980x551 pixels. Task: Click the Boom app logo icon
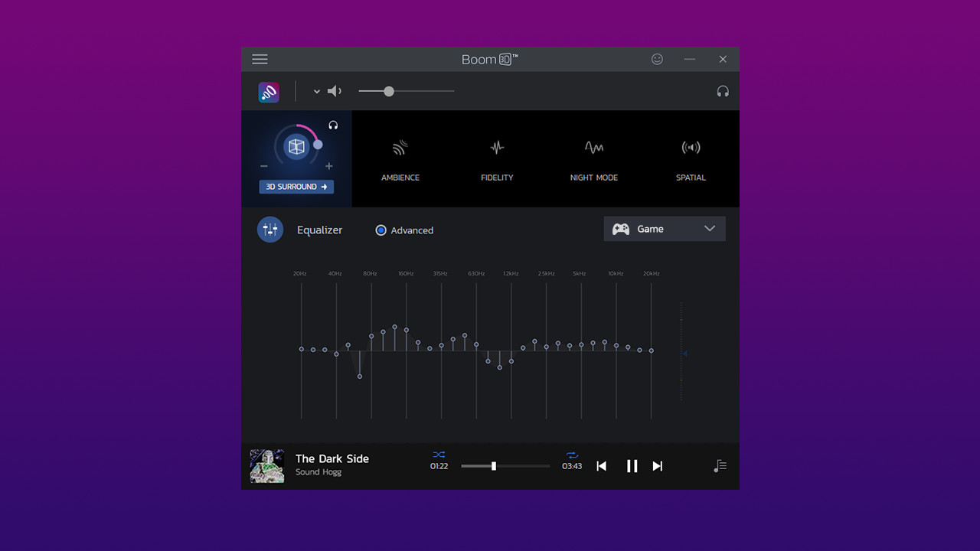click(269, 92)
